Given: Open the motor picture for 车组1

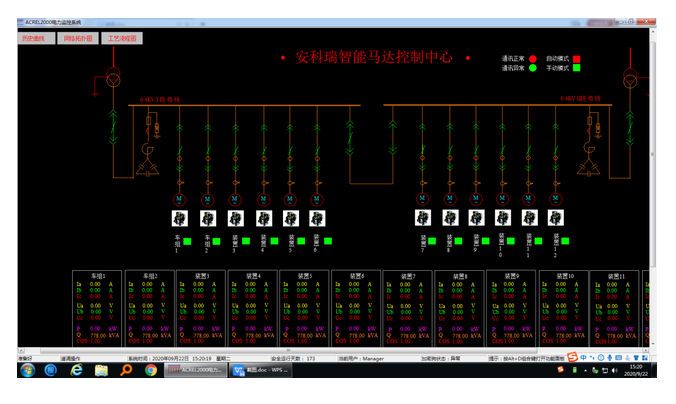Looking at the screenshot, I should (180, 219).
